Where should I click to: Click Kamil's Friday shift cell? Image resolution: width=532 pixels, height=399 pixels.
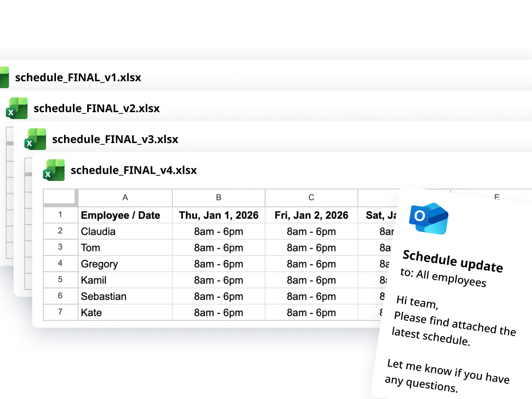311,280
